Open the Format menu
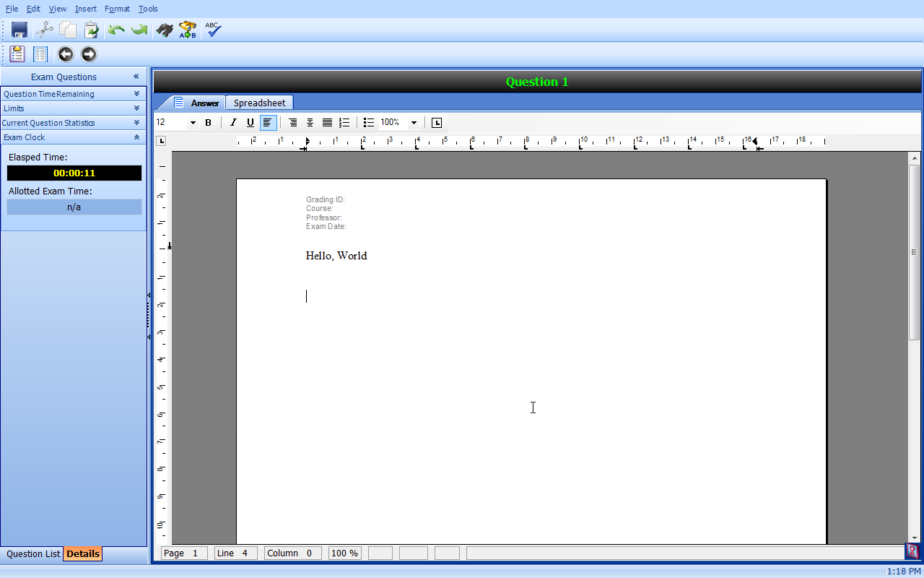This screenshot has width=924, height=578. (x=117, y=9)
